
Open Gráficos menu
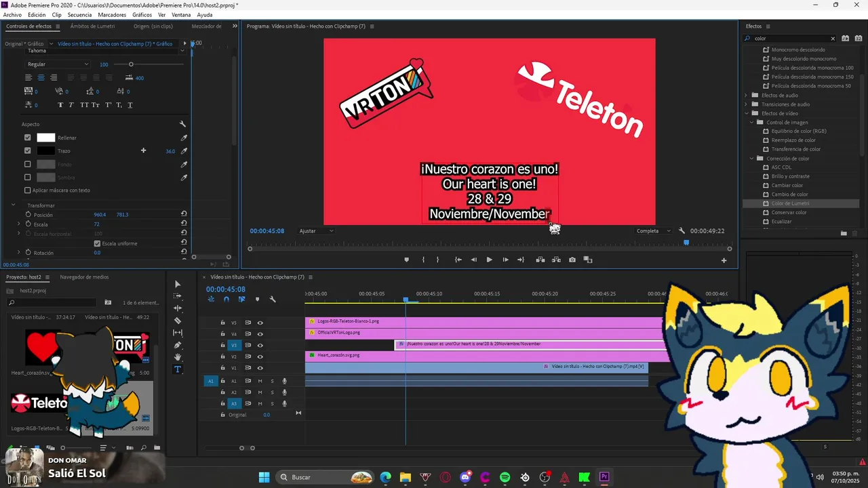click(142, 14)
